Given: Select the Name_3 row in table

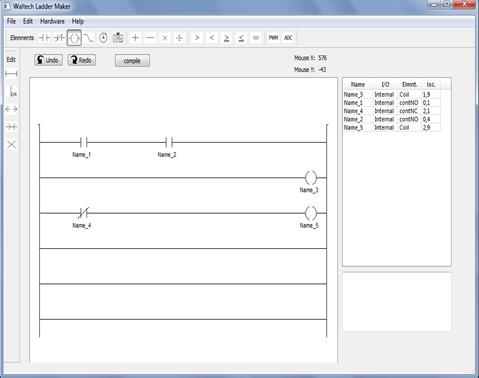Looking at the screenshot, I should 392,94.
